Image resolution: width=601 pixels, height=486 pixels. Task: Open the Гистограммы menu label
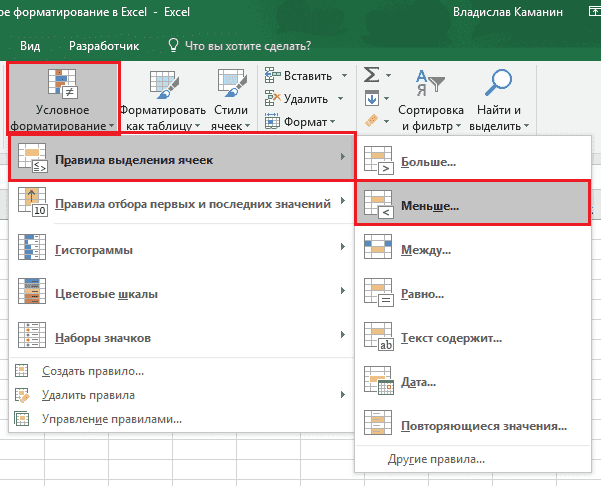pos(94,250)
